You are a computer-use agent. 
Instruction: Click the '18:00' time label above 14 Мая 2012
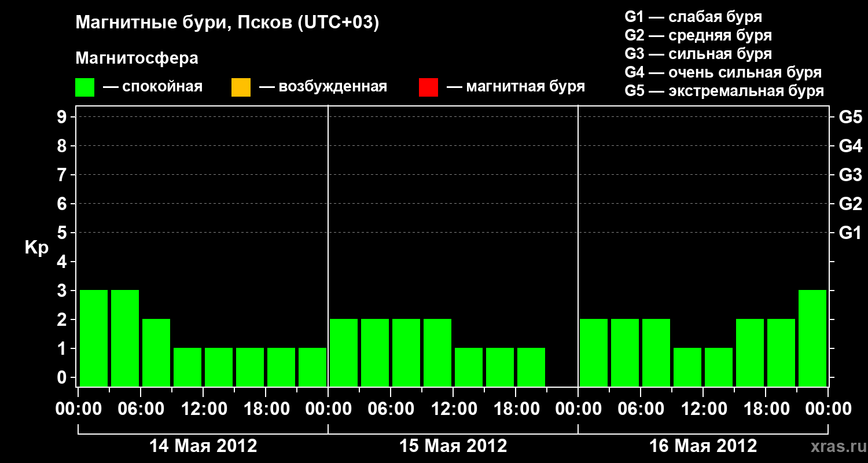click(266, 409)
